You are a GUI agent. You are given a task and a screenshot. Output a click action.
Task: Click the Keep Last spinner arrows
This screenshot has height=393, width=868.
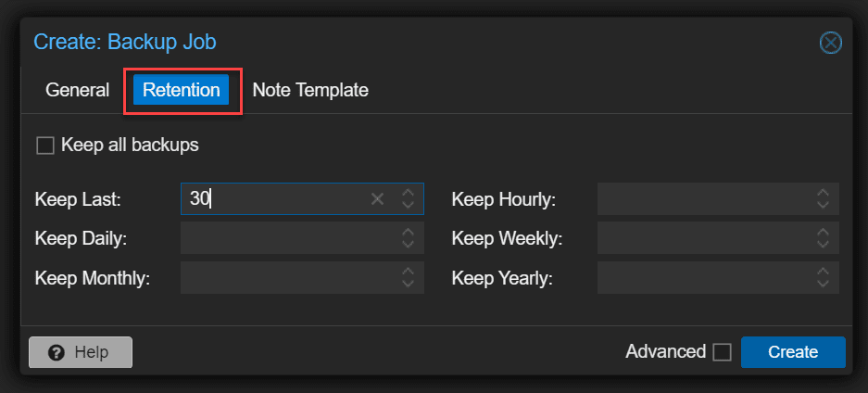point(408,198)
